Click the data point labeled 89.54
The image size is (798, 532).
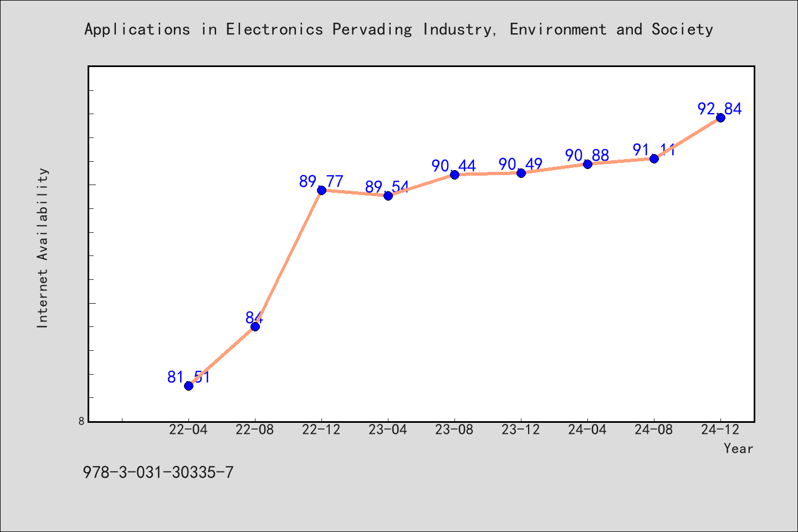[x=388, y=196]
